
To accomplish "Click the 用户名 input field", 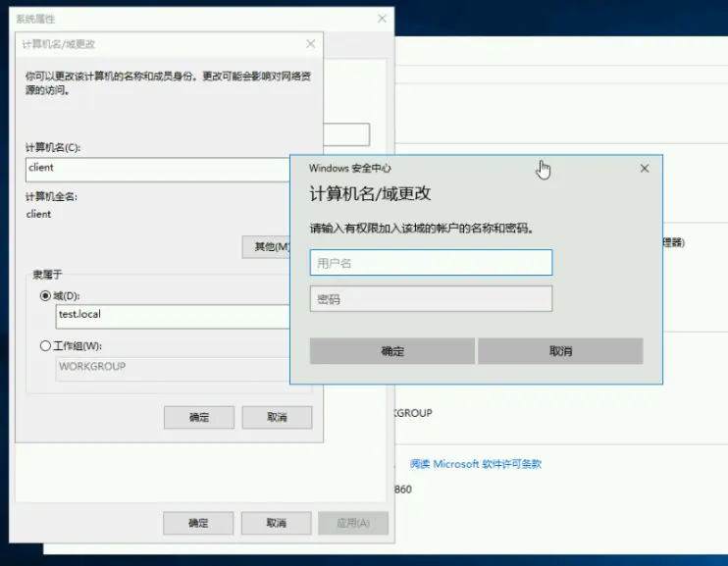I will point(431,263).
